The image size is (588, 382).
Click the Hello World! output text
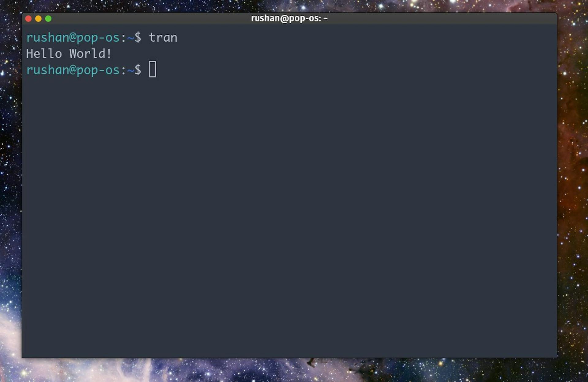click(x=69, y=53)
